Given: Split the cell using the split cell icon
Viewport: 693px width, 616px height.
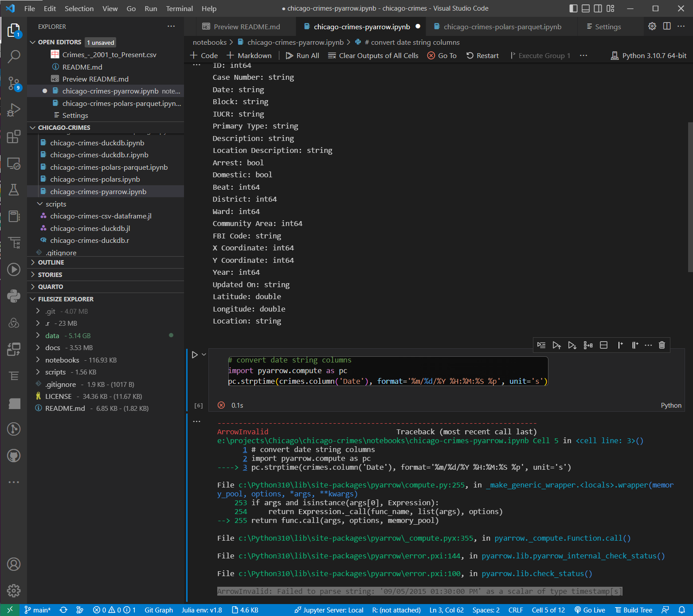Looking at the screenshot, I should tap(603, 345).
